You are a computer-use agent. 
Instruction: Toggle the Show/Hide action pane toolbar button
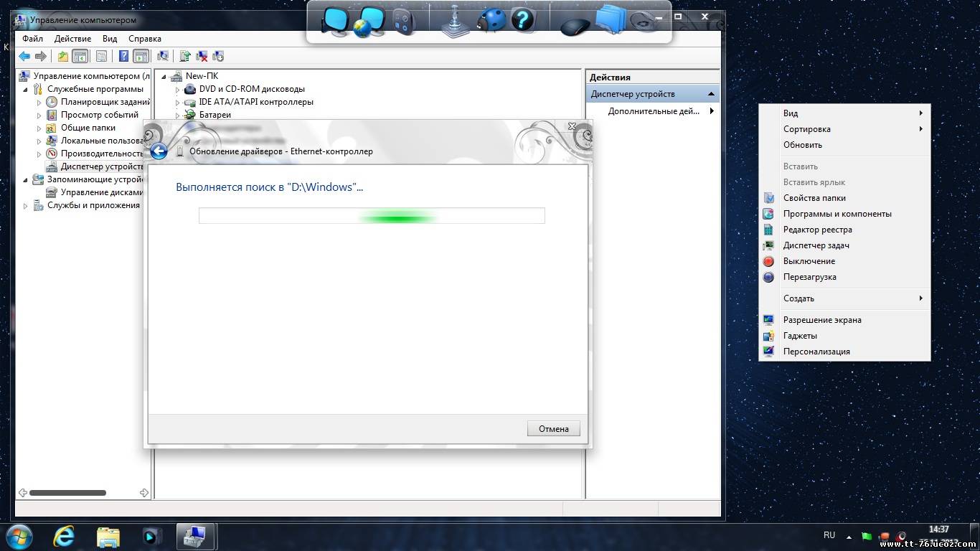click(x=141, y=56)
